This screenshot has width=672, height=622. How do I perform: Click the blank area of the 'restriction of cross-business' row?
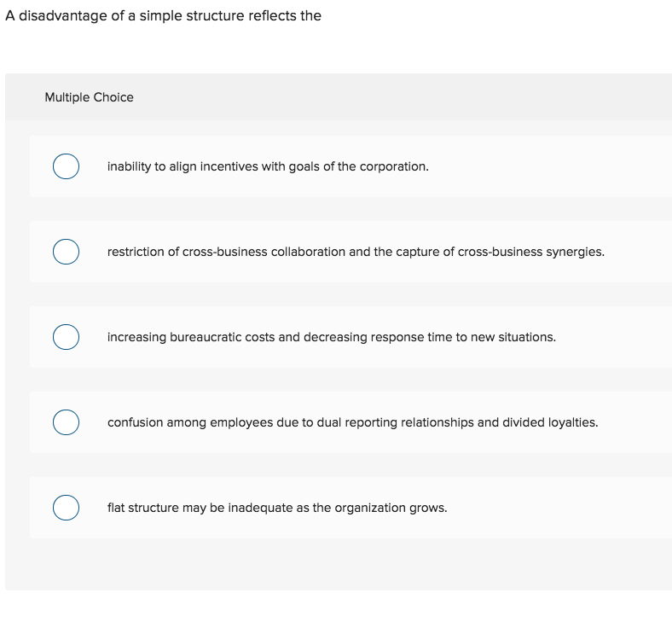[x=640, y=252]
